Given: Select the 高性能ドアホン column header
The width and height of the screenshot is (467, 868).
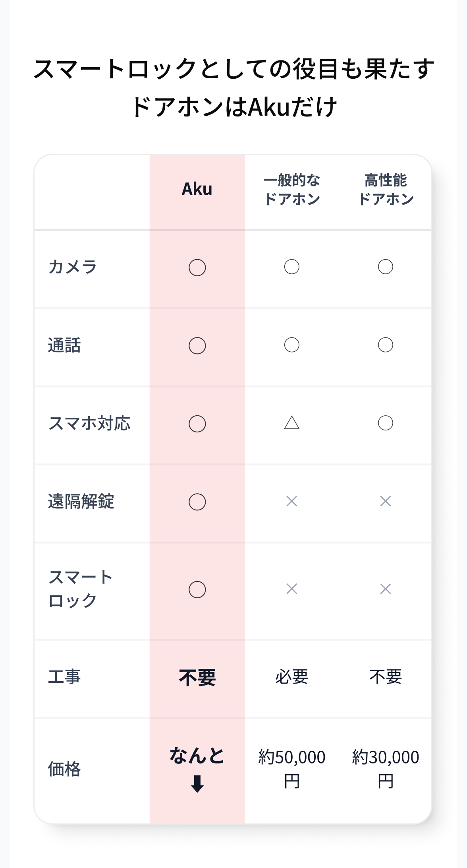Looking at the screenshot, I should click(x=386, y=190).
